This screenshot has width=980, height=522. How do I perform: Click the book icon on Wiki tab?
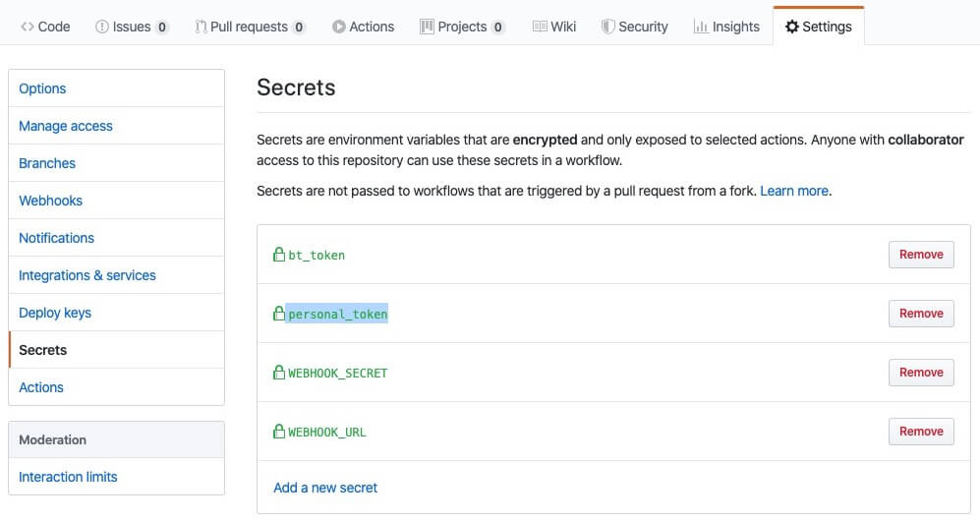[540, 27]
